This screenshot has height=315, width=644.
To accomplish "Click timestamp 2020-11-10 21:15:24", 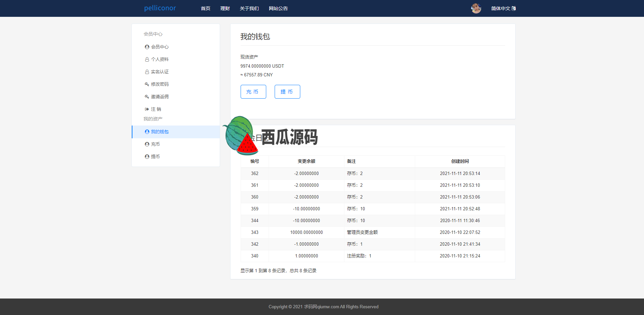I will 460,256.
